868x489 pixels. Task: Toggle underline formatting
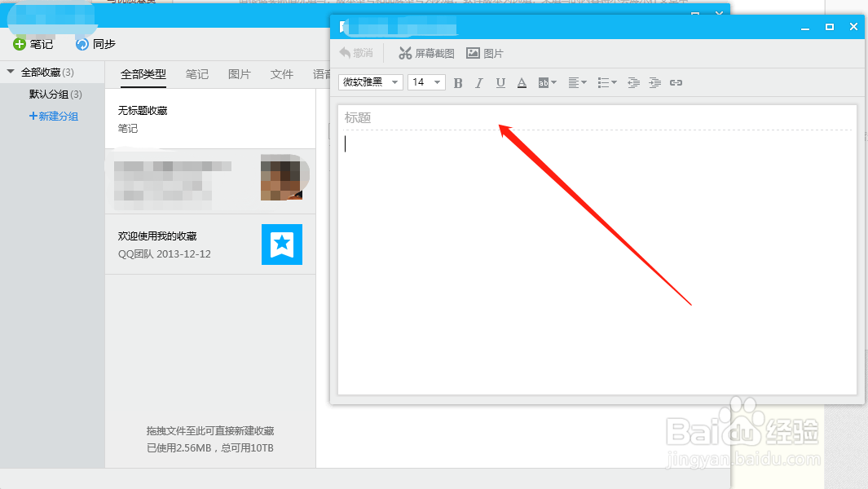500,83
